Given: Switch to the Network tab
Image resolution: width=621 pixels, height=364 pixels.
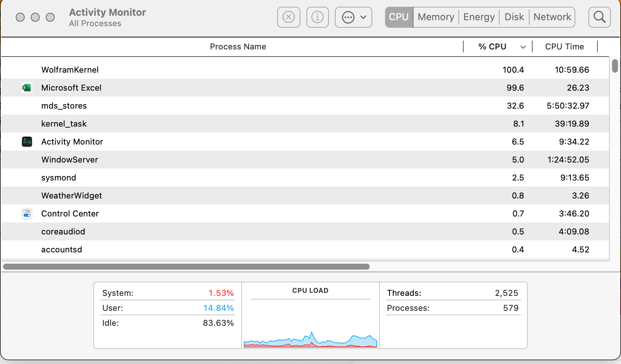Looking at the screenshot, I should [552, 17].
